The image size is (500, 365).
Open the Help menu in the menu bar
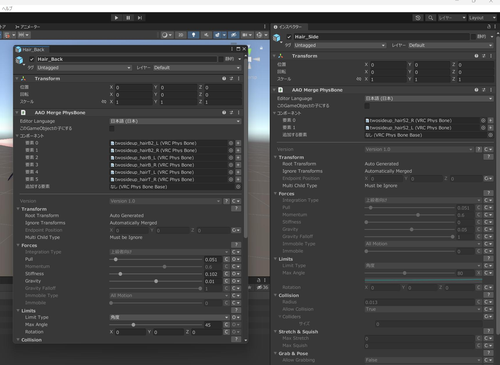pyautogui.click(x=6, y=8)
